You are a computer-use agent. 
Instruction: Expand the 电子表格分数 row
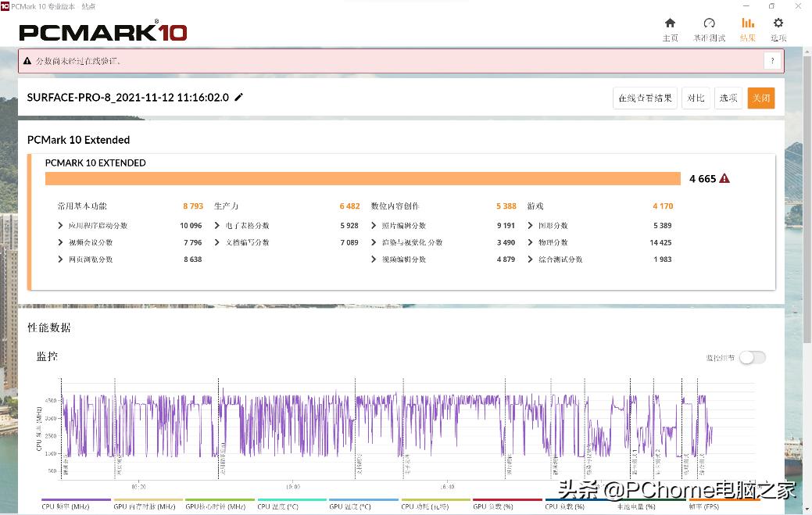[x=217, y=226]
